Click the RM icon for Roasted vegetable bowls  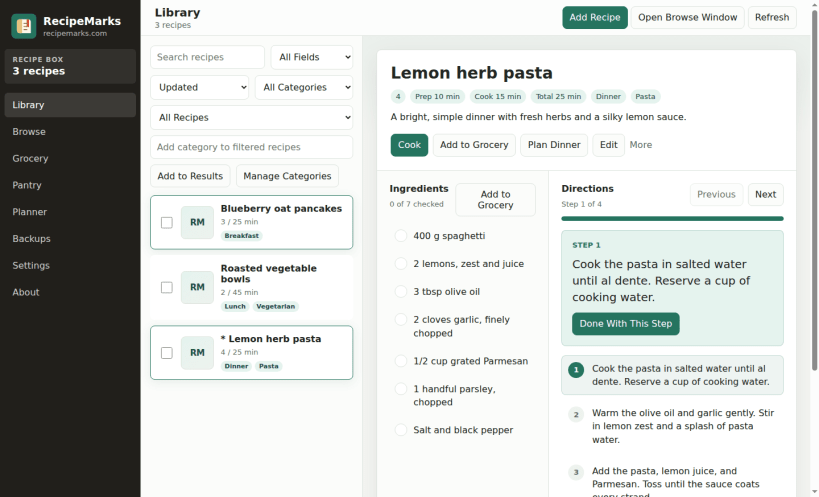197,287
